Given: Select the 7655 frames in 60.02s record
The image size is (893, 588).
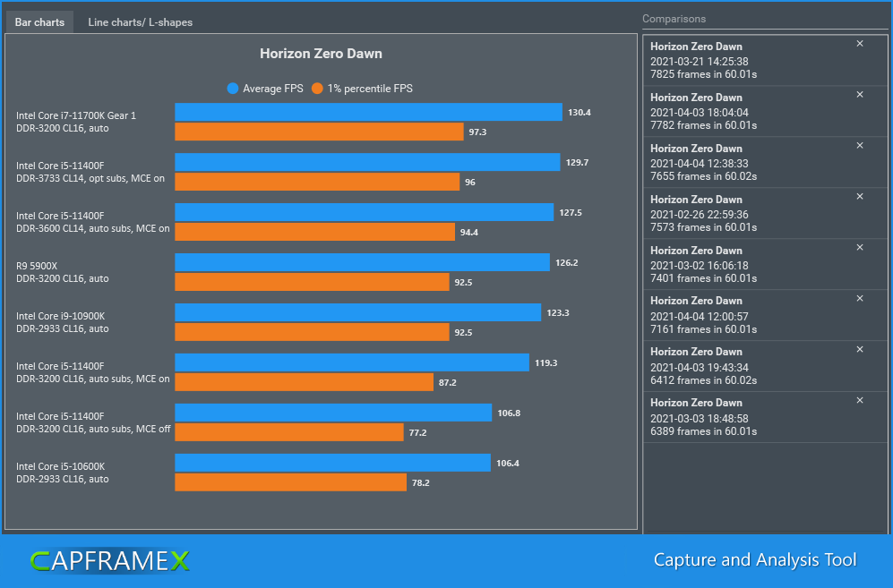Looking at the screenshot, I should click(x=765, y=162).
